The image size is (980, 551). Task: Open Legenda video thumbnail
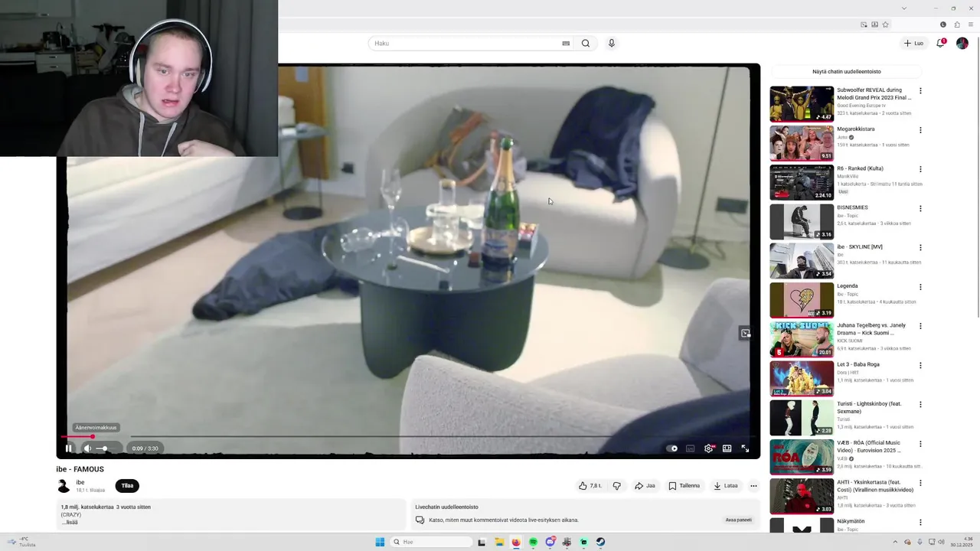[x=802, y=300]
